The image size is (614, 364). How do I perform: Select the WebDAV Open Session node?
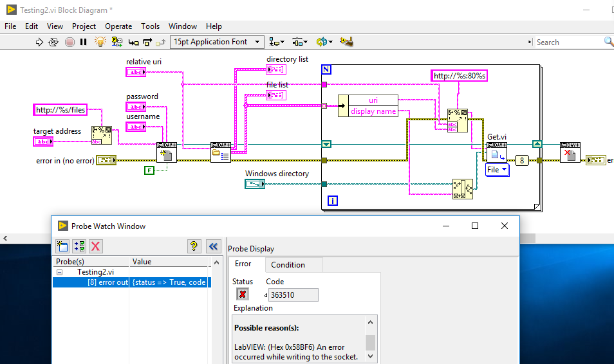click(167, 152)
